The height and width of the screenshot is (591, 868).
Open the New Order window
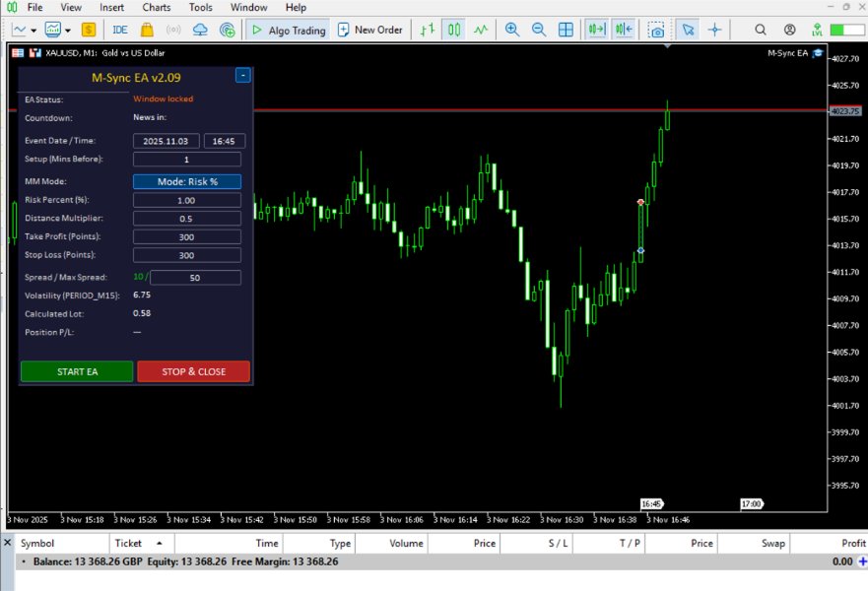pos(369,30)
